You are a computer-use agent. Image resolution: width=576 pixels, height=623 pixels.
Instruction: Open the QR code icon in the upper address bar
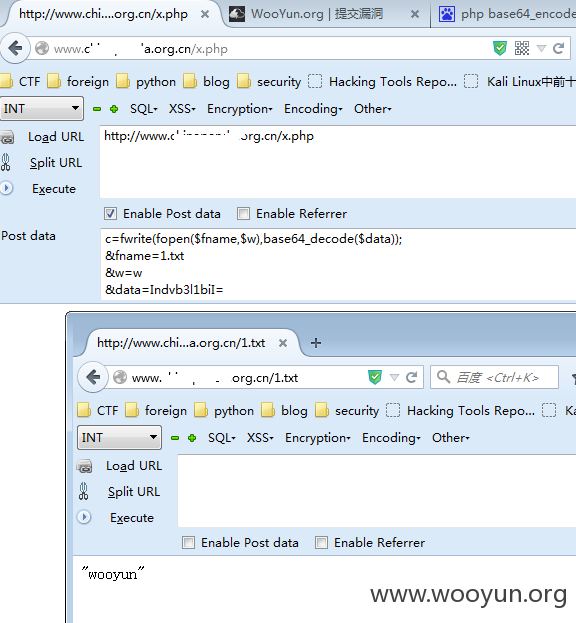[522, 48]
